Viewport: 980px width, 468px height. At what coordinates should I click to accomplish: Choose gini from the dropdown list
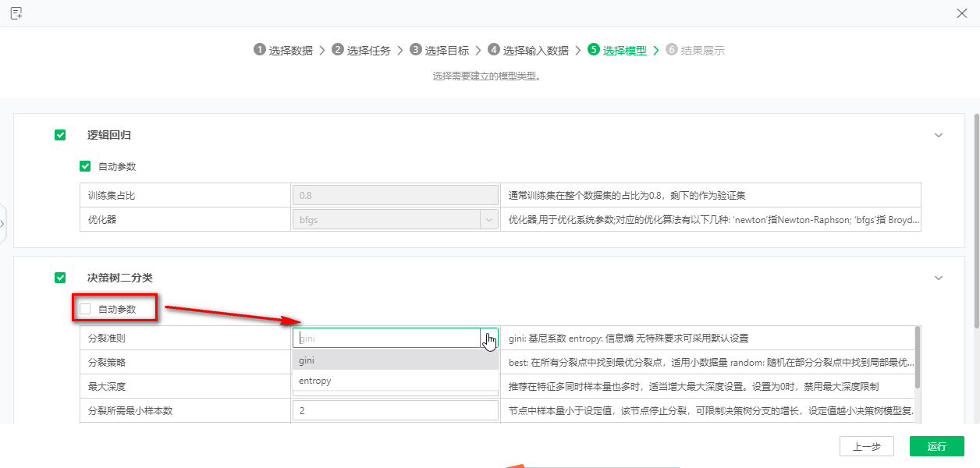tap(396, 360)
